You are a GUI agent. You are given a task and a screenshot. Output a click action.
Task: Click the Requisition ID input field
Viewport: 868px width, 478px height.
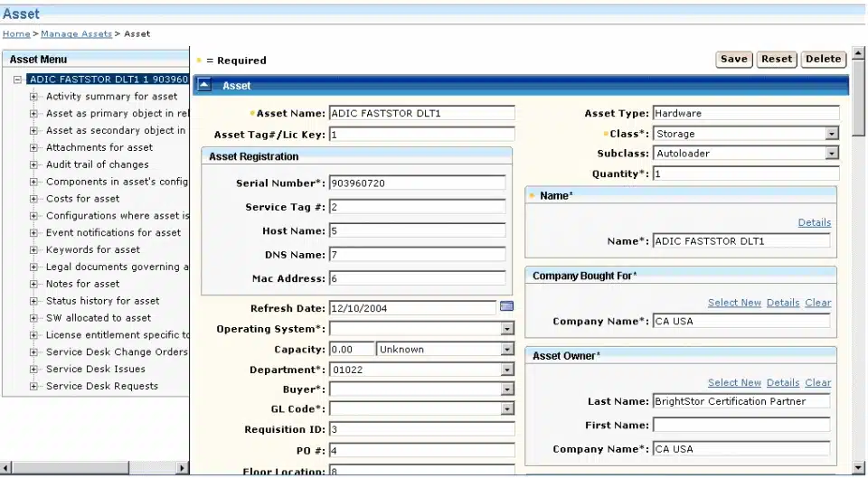pyautogui.click(x=422, y=429)
